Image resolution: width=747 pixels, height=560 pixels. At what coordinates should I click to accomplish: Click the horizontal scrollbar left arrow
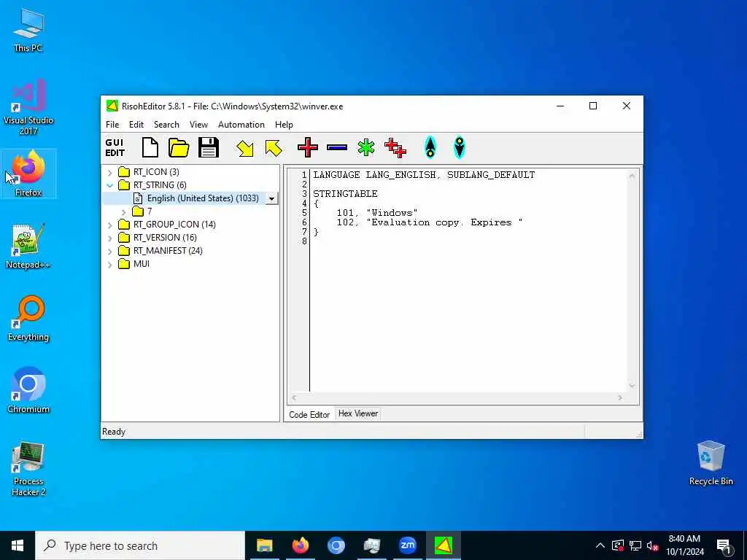294,397
